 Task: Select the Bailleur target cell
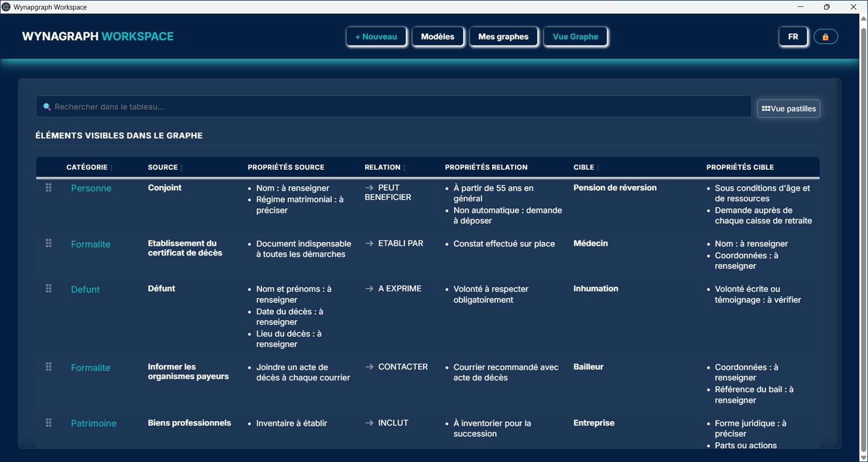click(x=588, y=367)
